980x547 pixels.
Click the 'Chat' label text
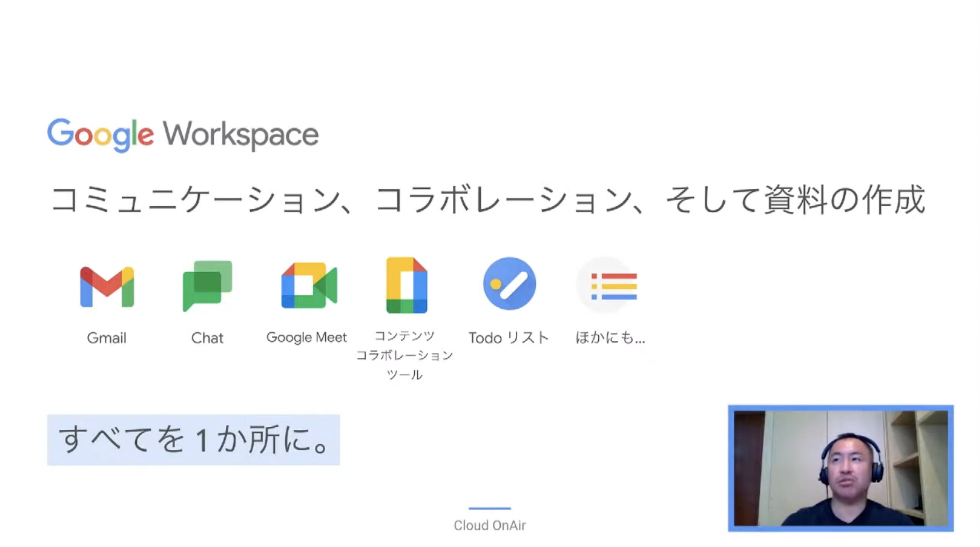pos(207,338)
